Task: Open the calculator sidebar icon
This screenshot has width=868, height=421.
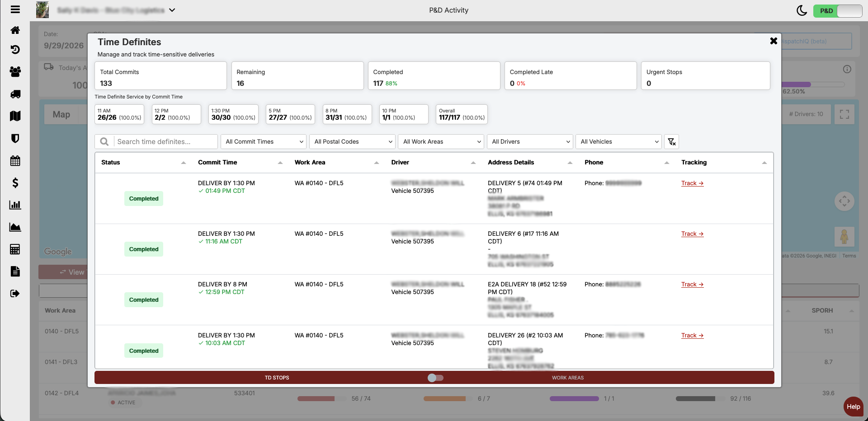Action: 15,249
